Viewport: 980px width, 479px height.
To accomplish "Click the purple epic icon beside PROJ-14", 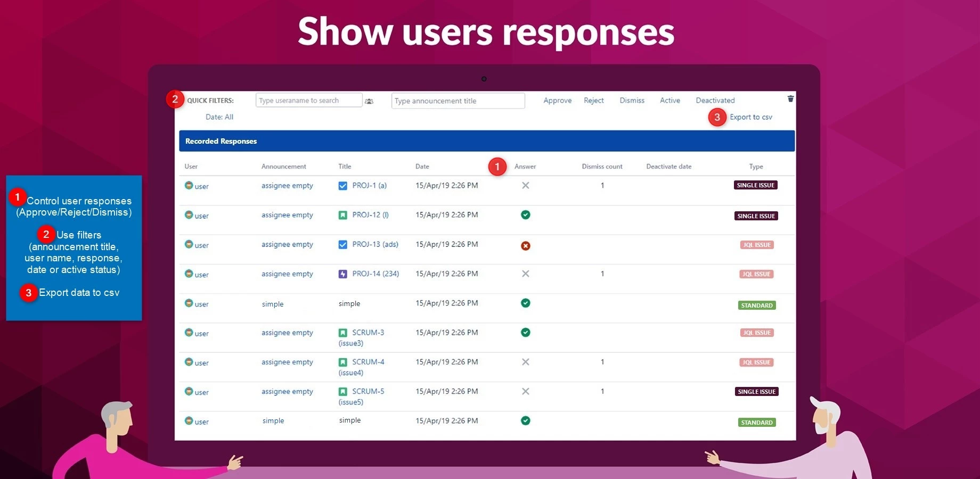I will [x=343, y=274].
